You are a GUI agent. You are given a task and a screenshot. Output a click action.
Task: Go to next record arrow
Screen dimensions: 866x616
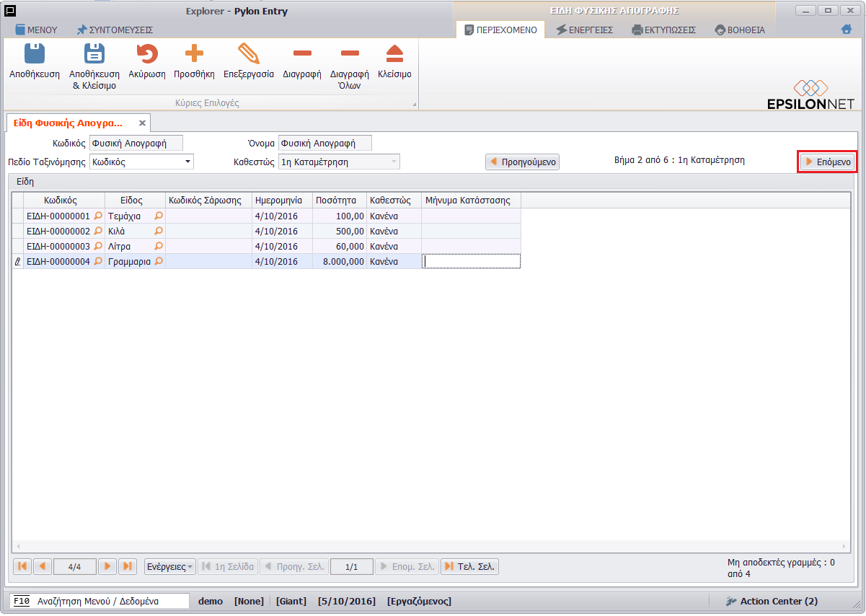(x=107, y=566)
